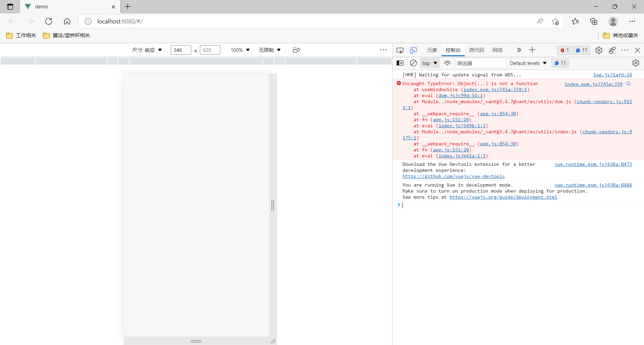This screenshot has width=644, height=345.
Task: Open the algorithm/Lanqiao Cup bookmarks folder
Action: click(66, 36)
